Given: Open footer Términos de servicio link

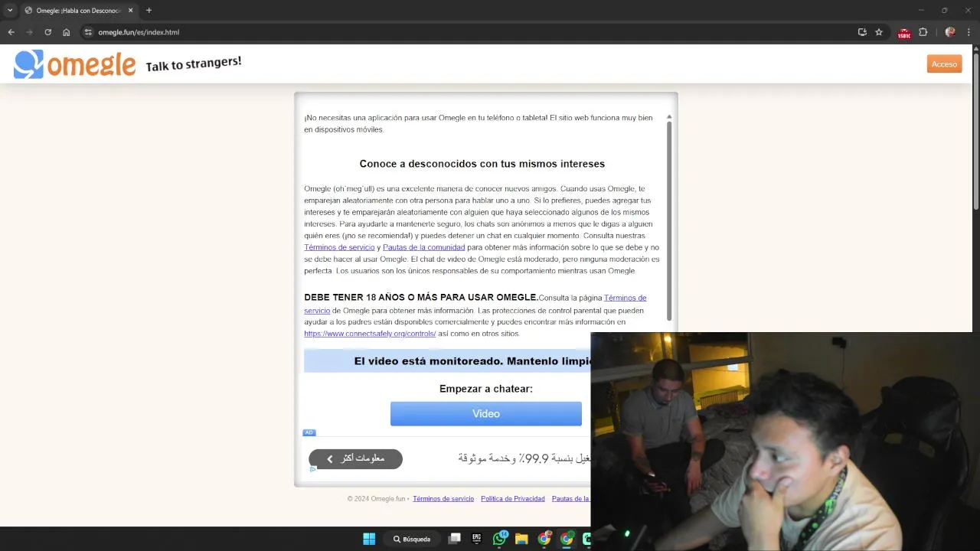Looking at the screenshot, I should tap(443, 498).
